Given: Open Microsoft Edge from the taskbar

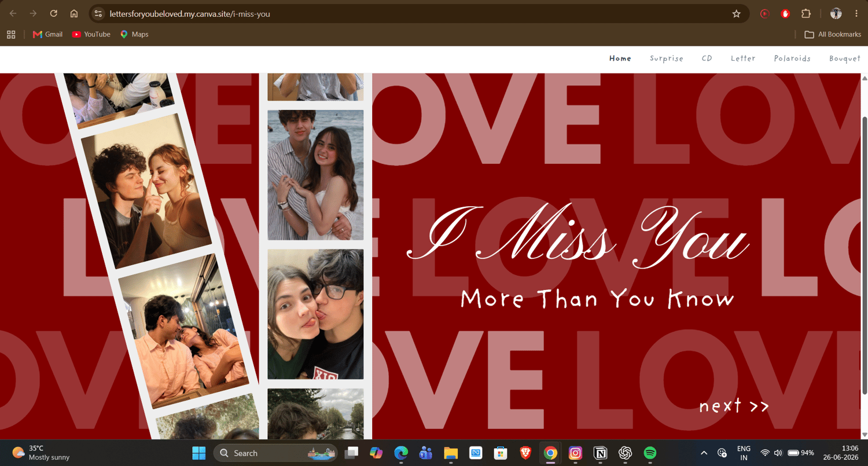Looking at the screenshot, I should point(401,453).
